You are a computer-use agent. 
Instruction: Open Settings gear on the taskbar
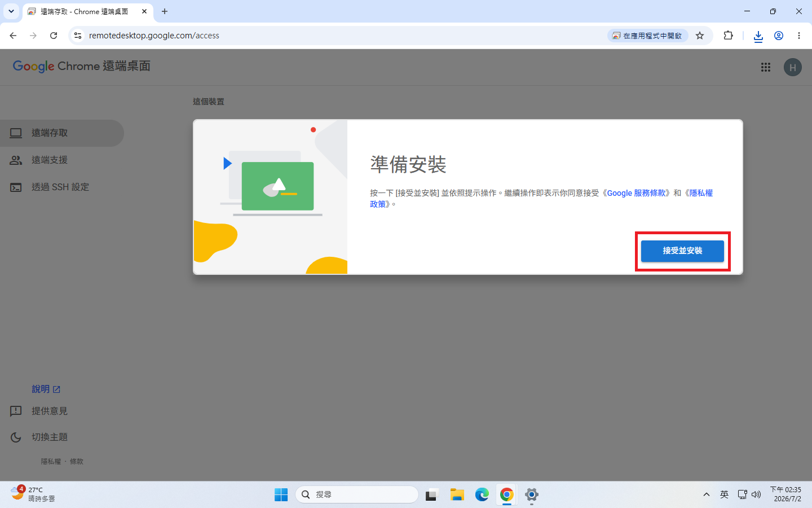pos(531,494)
